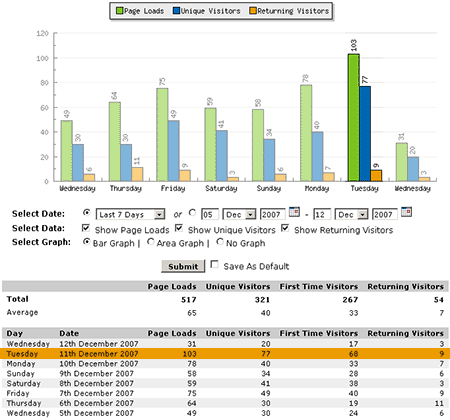This screenshot has height=420, width=450.
Task: Click the start day field showing 05
Action: click(210, 214)
